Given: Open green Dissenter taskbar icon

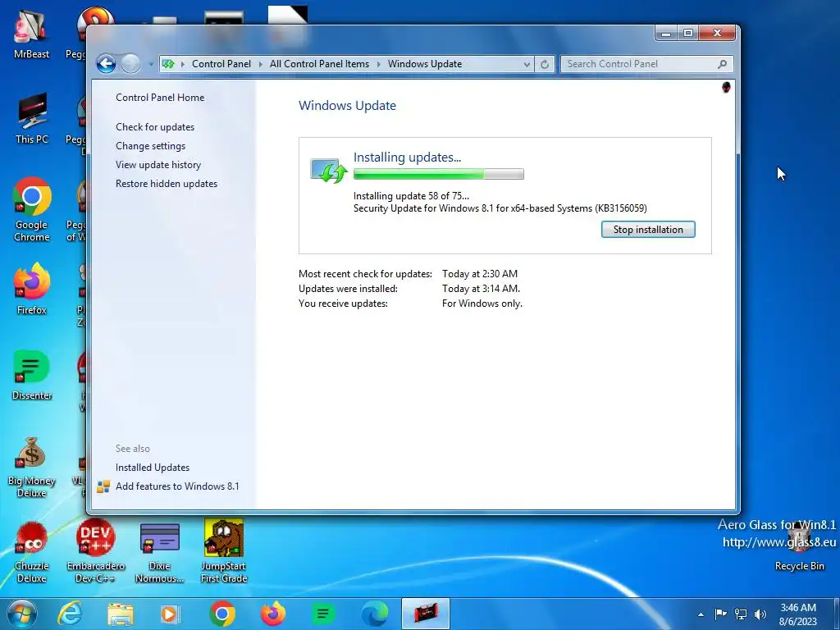Looking at the screenshot, I should [323, 614].
